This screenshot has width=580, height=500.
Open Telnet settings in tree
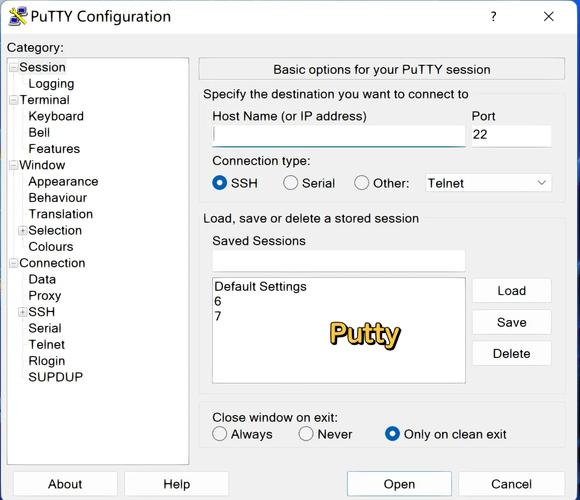click(x=47, y=344)
